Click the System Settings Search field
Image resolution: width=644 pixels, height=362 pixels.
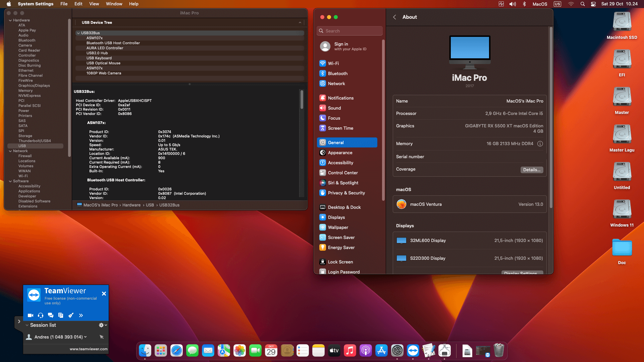350,31
